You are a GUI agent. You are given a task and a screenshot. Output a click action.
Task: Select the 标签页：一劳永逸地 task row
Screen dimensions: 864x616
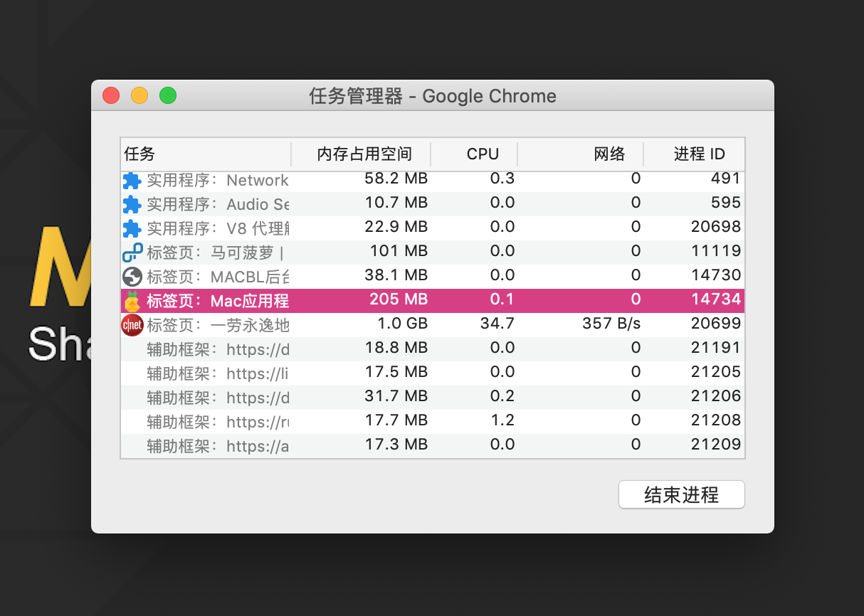433,325
